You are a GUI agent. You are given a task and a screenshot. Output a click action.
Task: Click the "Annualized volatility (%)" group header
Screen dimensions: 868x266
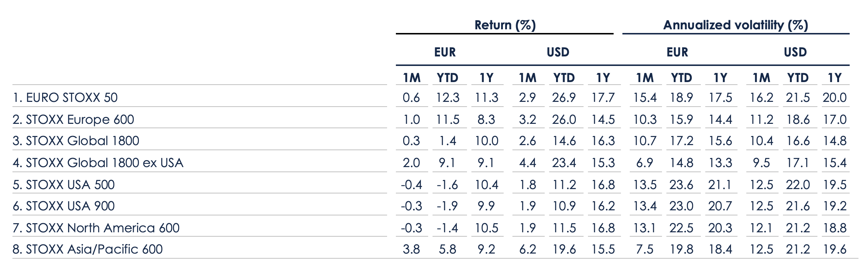click(735, 25)
